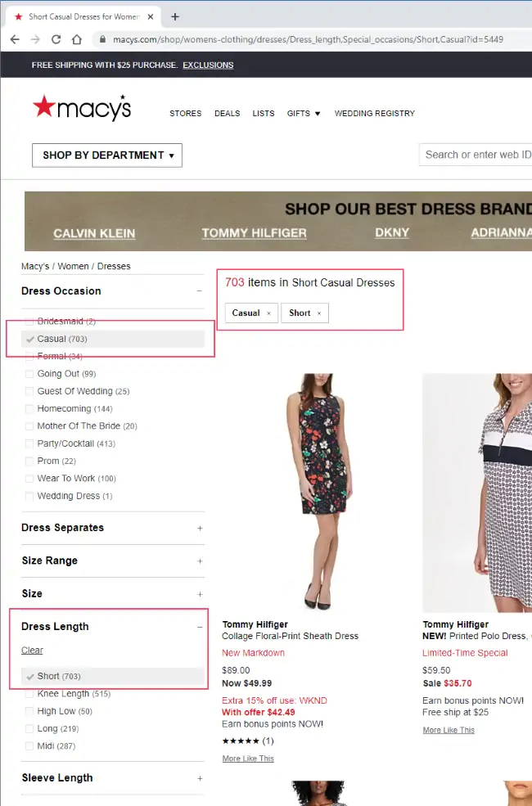Expand the Dress Separates filter section
The height and width of the screenshot is (806, 532).
point(200,528)
